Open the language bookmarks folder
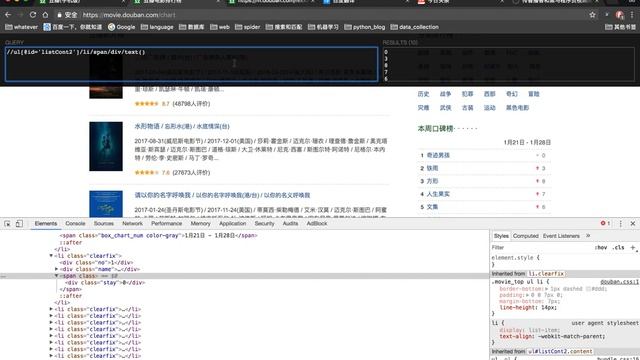Image resolution: width=640 pixels, height=360 pixels. click(x=157, y=27)
